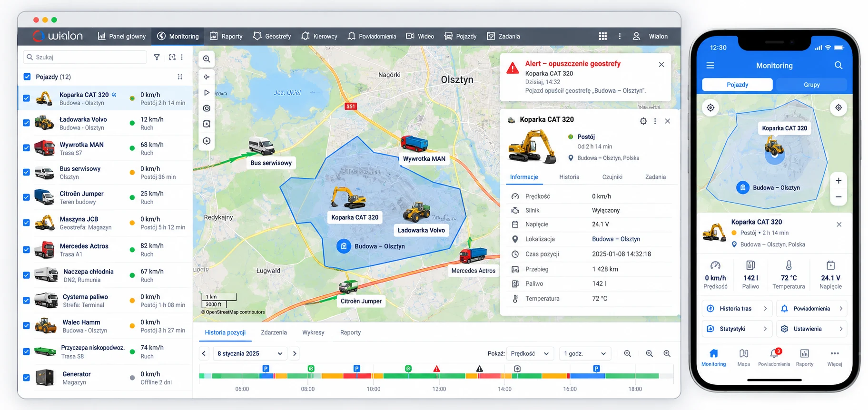Uncheck the Koparka CAT 320 vehicle
The image size is (868, 410).
point(27,98)
